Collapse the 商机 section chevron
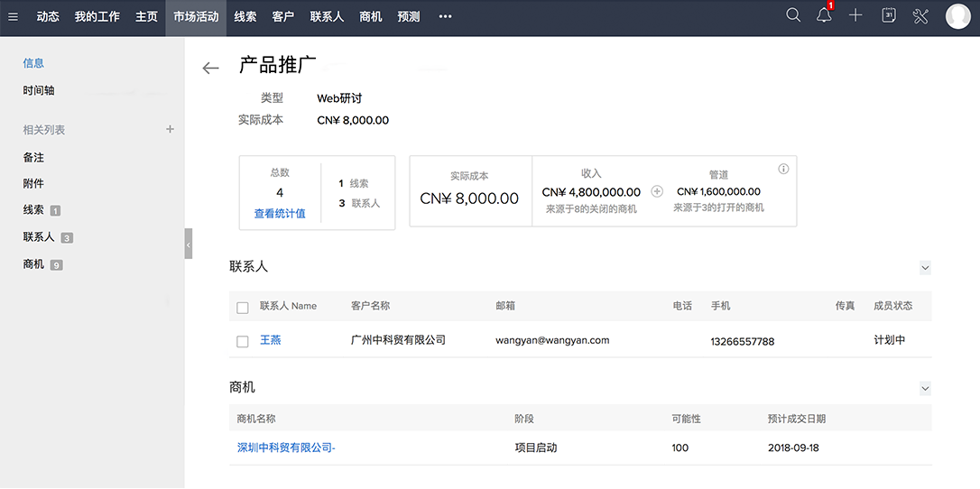This screenshot has height=489, width=980. click(924, 388)
